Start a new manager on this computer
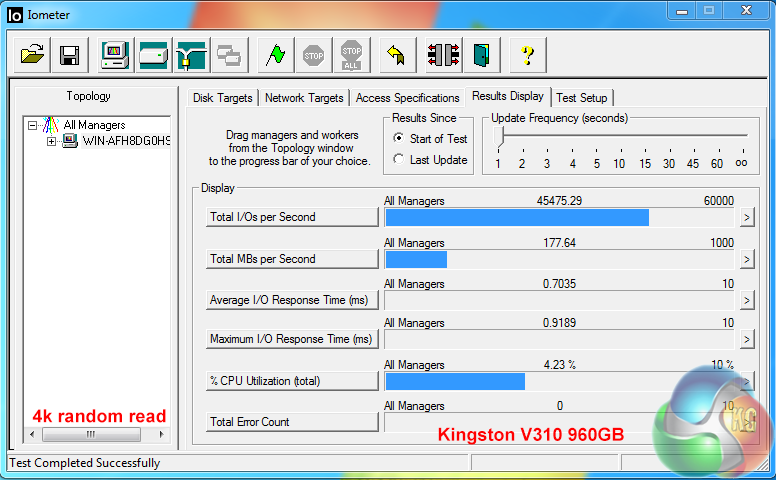This screenshot has width=776, height=480. pyautogui.click(x=115, y=55)
